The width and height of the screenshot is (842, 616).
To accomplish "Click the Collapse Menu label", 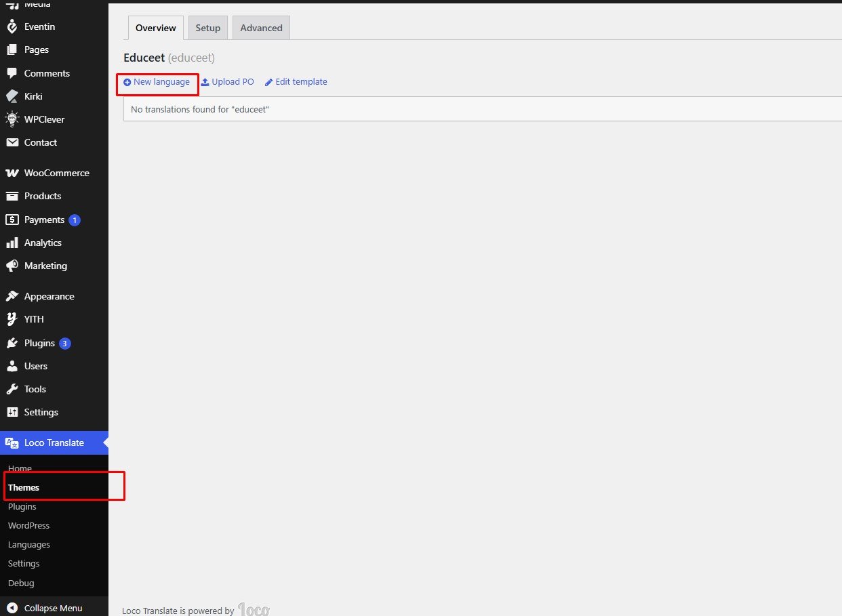I will 54,608.
